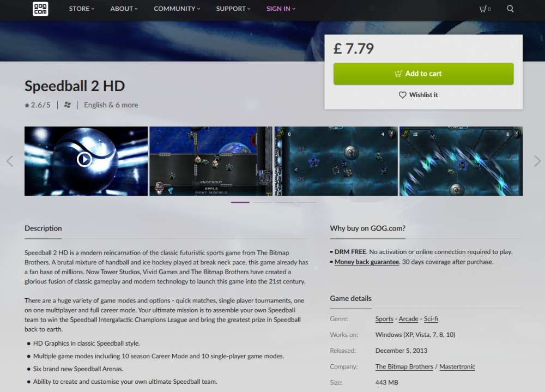
Task: Open the SIGN IN dropdown
Action: point(281,9)
